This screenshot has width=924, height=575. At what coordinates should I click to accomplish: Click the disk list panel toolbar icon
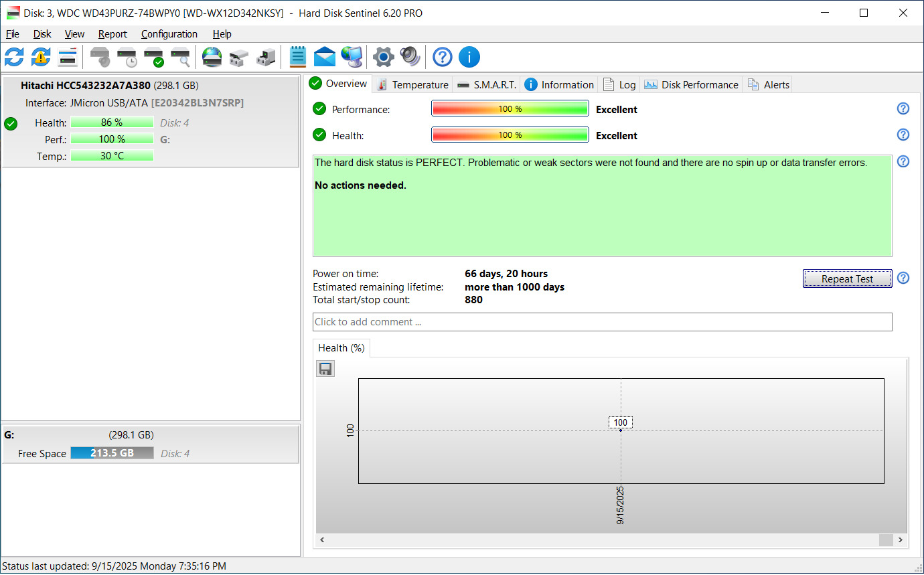[68, 57]
